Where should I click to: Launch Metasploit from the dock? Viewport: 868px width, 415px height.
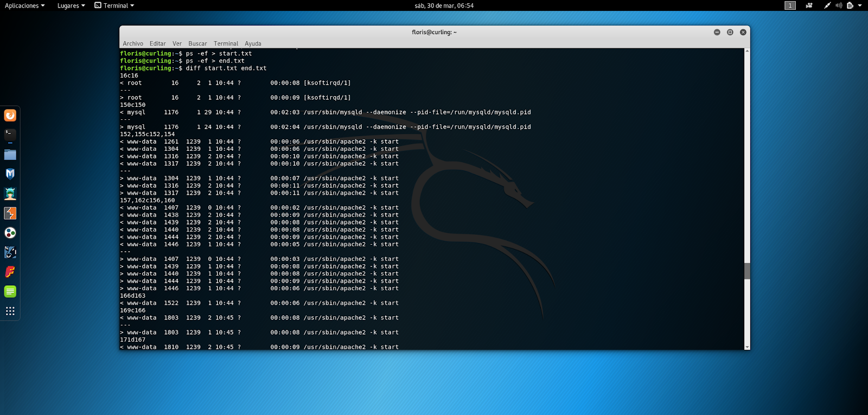coord(10,174)
